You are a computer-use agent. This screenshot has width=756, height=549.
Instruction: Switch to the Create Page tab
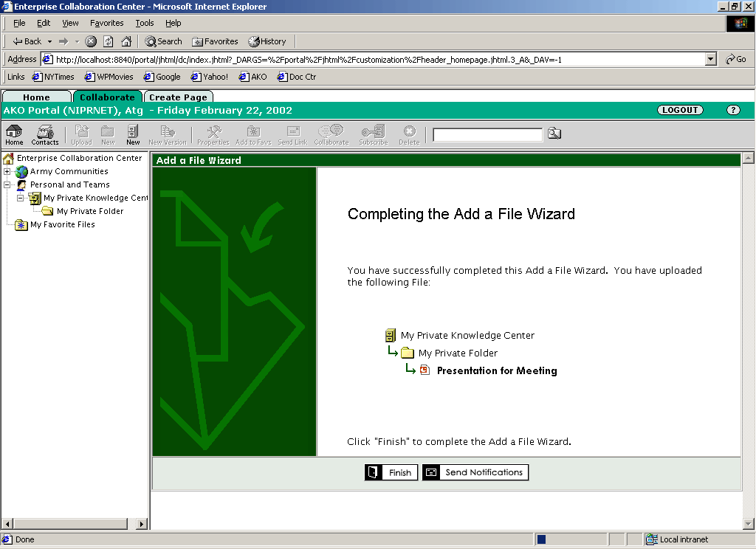pyautogui.click(x=178, y=97)
